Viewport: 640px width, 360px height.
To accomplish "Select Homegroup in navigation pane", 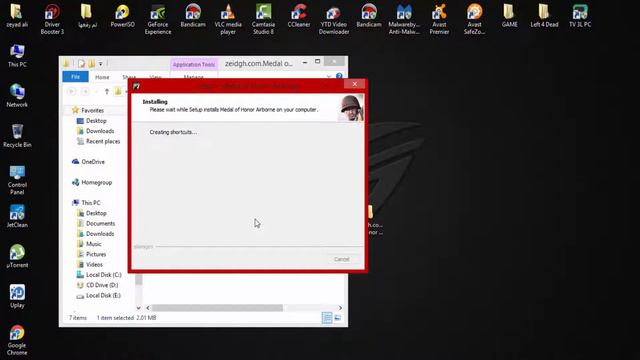I will coord(92,182).
